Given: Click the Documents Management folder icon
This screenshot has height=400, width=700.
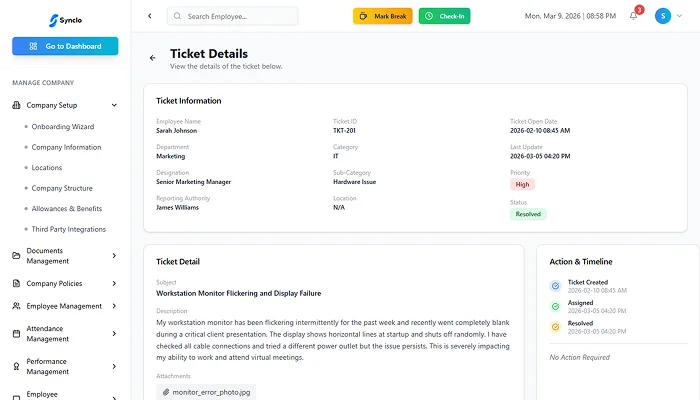Looking at the screenshot, I should tap(16, 256).
